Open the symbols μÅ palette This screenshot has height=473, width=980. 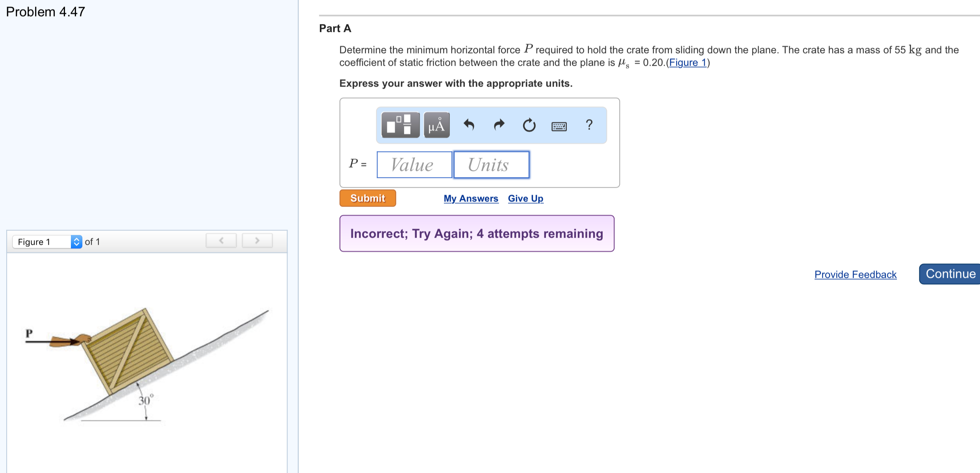click(x=436, y=125)
